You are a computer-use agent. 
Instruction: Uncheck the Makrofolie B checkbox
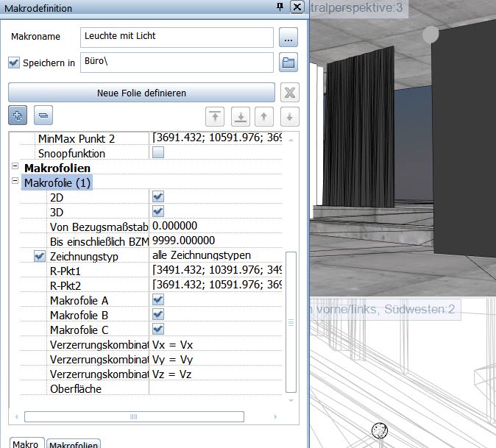[158, 315]
